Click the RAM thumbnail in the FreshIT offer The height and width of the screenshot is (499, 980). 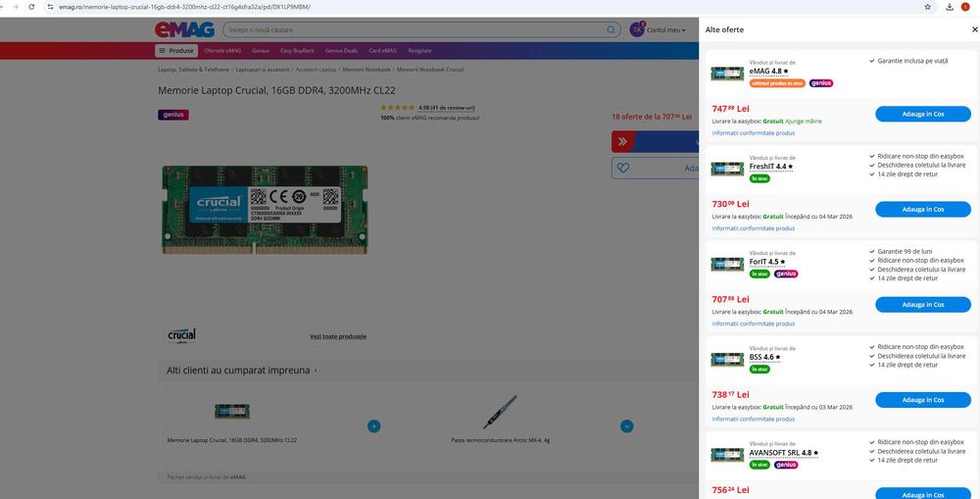click(727, 169)
